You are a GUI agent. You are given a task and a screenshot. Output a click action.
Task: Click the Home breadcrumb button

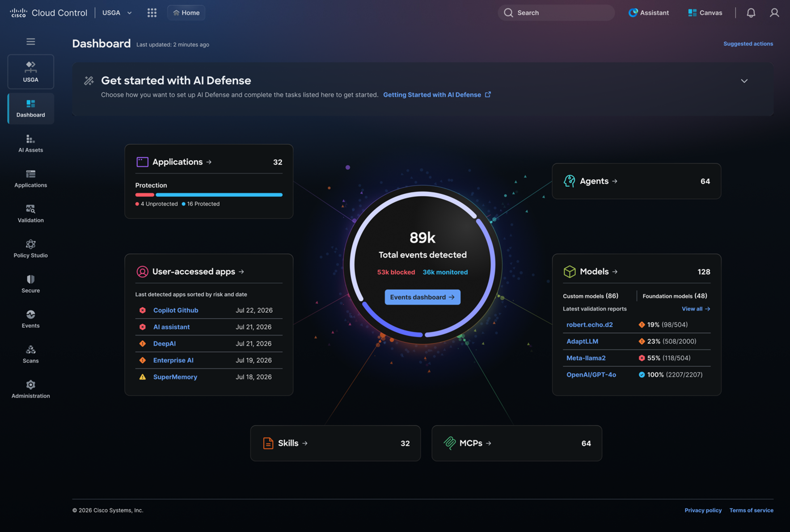[186, 13]
